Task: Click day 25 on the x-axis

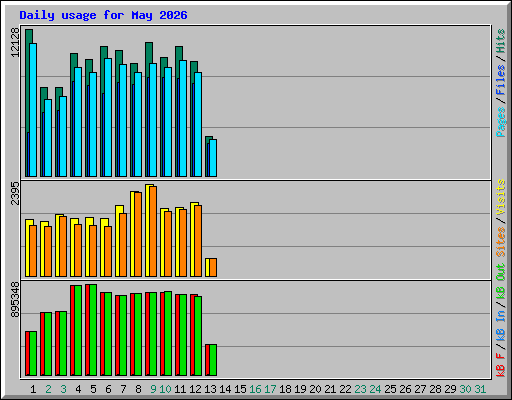Action: [390, 389]
